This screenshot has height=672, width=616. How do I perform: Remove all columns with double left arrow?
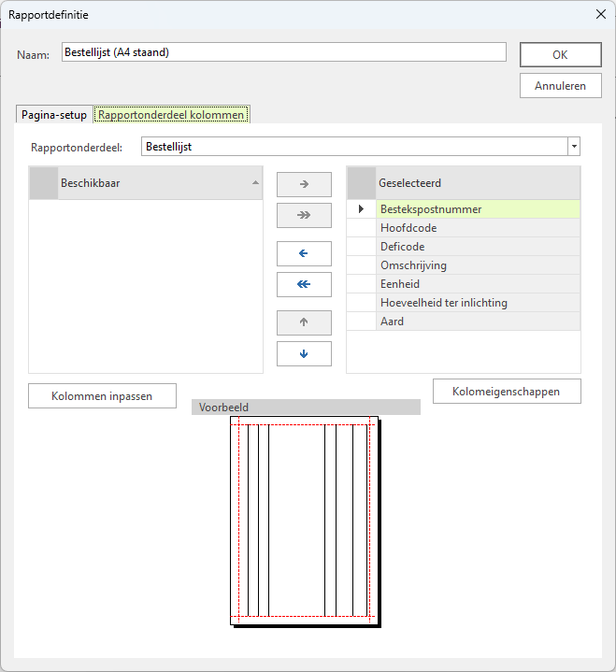(x=304, y=284)
